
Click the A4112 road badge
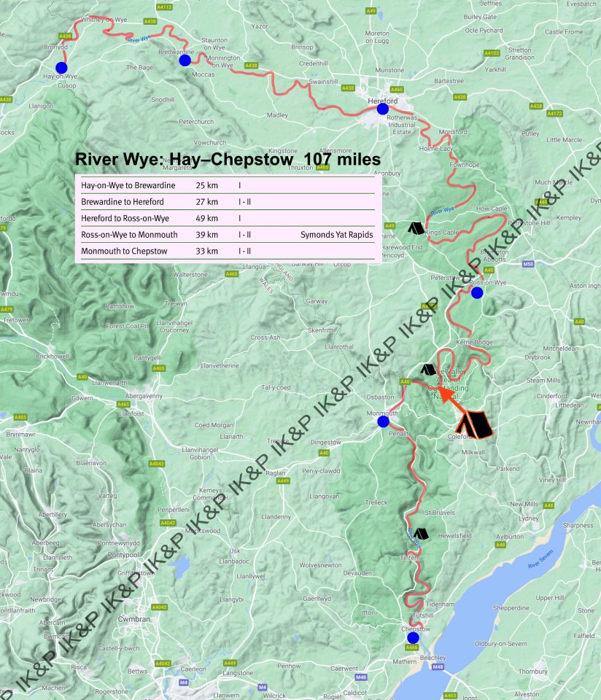pyautogui.click(x=165, y=7)
